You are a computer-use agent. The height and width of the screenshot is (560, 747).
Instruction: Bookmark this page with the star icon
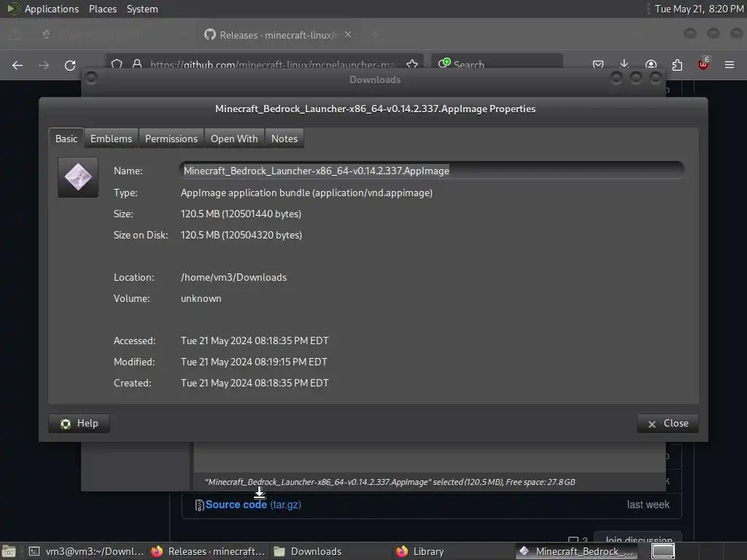412,64
